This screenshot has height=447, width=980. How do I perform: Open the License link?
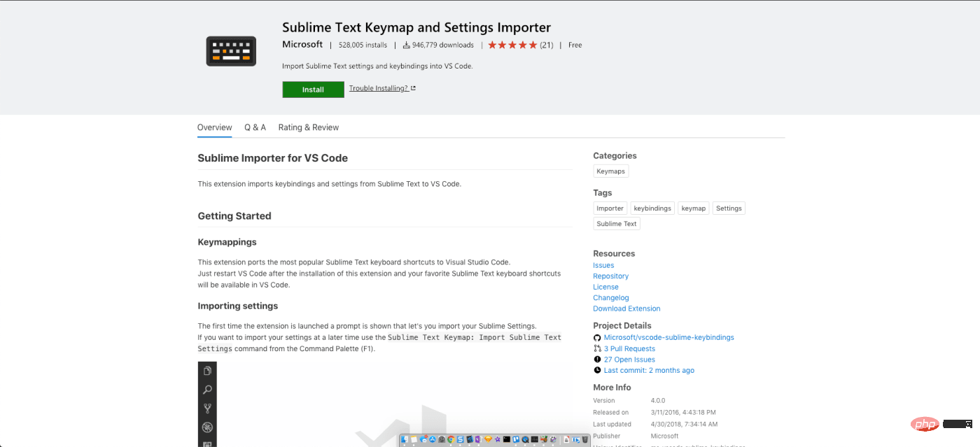[605, 287]
